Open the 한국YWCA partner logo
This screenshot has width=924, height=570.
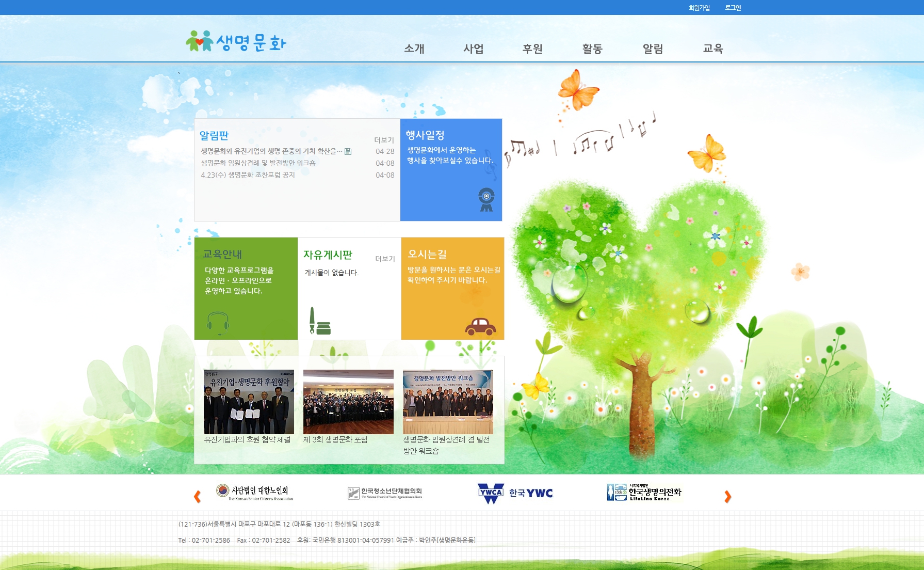click(515, 493)
